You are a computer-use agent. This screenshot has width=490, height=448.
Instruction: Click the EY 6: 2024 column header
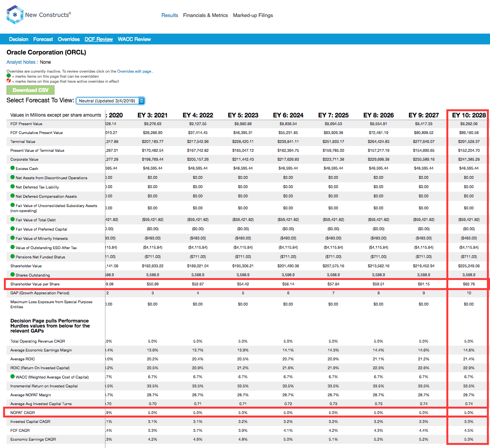288,115
